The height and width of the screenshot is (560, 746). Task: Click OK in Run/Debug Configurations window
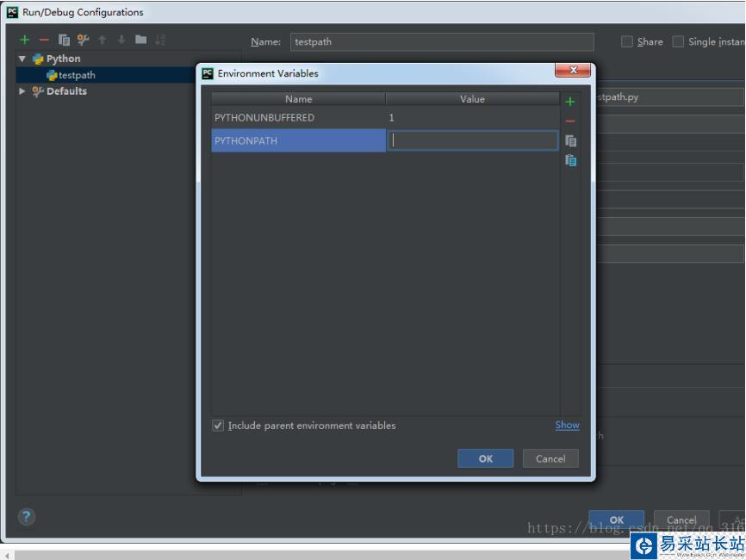(x=616, y=520)
